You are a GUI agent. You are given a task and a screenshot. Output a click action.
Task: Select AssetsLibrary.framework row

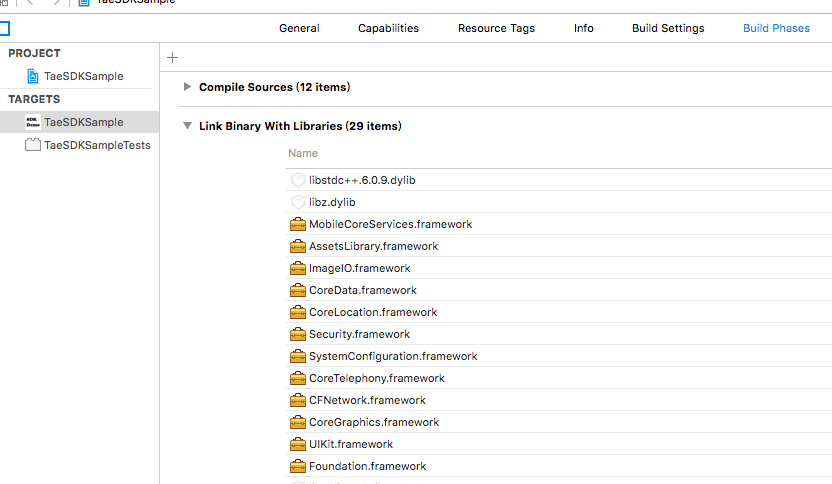pos(559,246)
